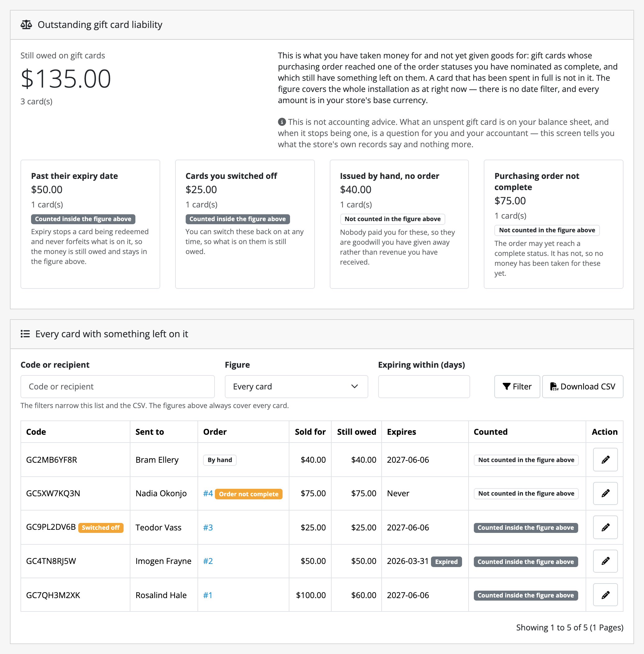The image size is (644, 654).
Task: Click the Filter button
Action: [517, 386]
